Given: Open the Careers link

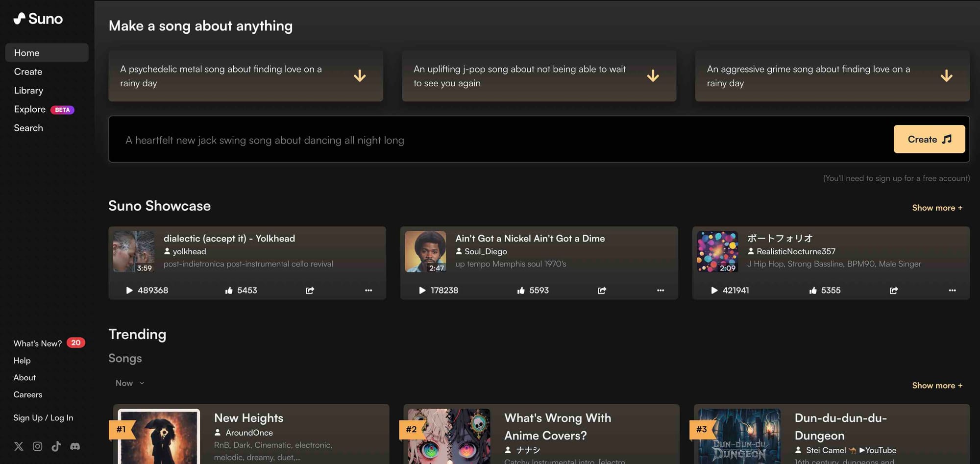Looking at the screenshot, I should click(x=28, y=394).
